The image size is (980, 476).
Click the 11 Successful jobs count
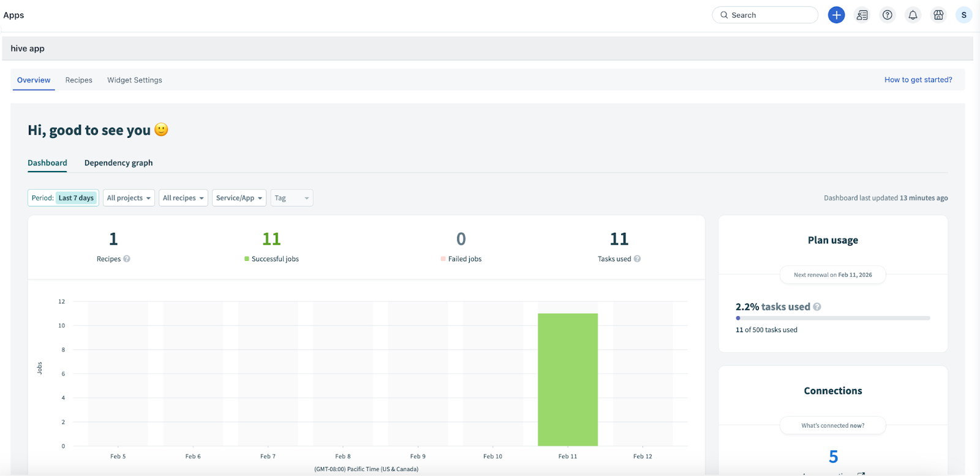(271, 239)
